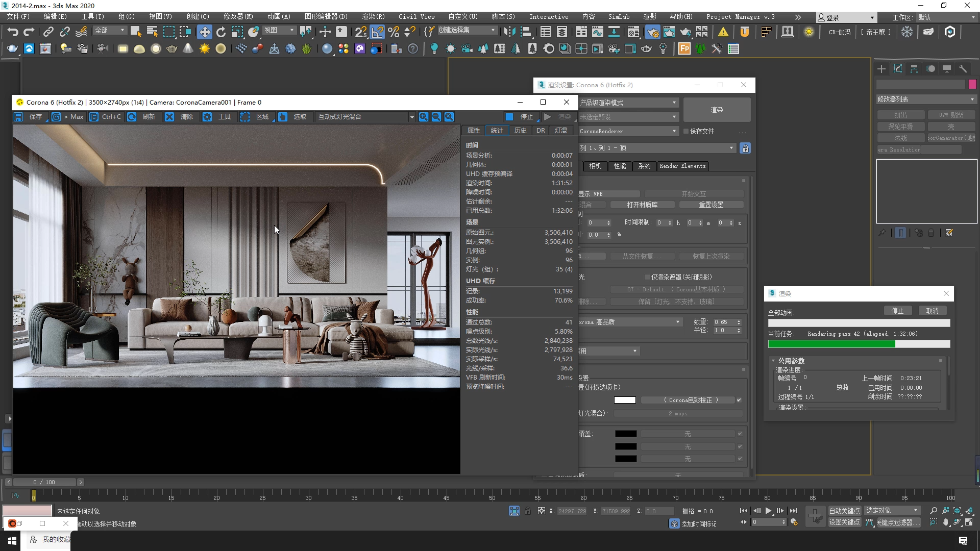Click the VFB zoom in magnifier icon
The height and width of the screenshot is (551, 980).
click(423, 117)
